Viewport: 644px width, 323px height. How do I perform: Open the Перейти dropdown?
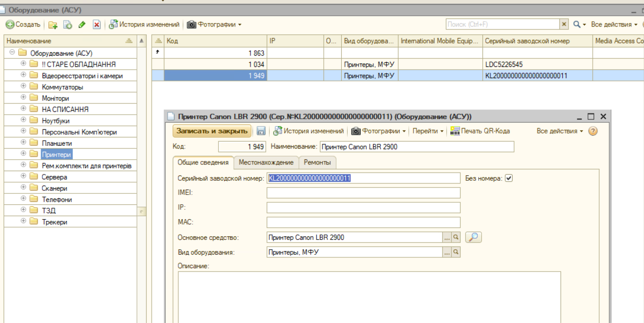tap(428, 131)
